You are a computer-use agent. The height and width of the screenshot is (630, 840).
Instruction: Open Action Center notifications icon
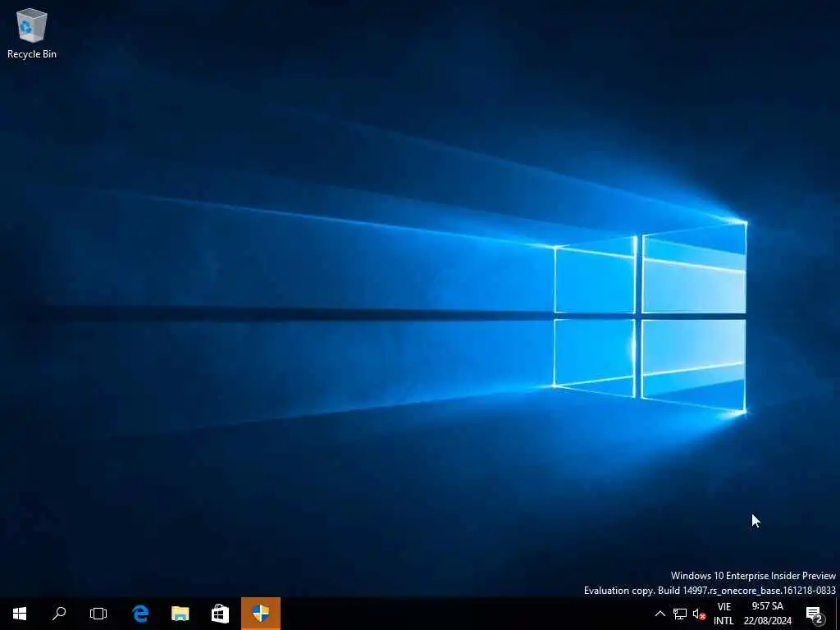pos(815,614)
